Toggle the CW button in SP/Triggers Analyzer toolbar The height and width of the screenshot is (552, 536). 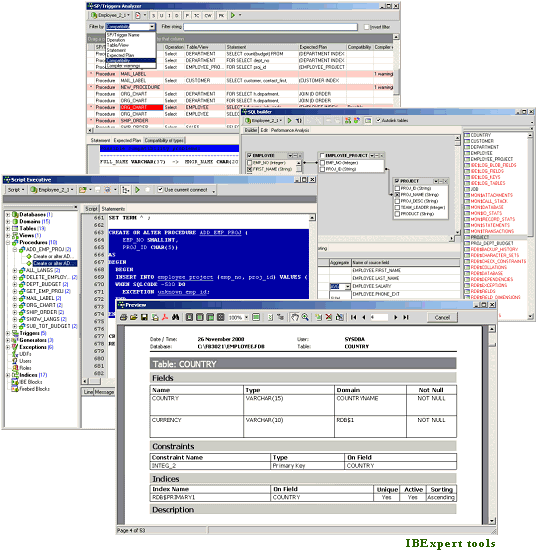click(208, 16)
